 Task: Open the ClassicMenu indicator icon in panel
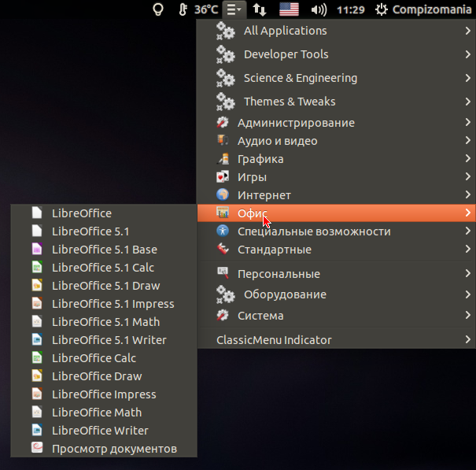[234, 9]
